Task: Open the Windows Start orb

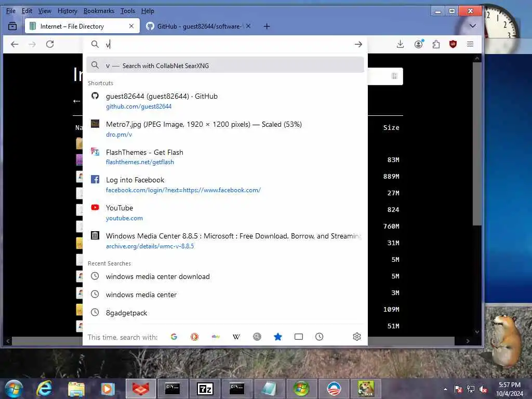Action: (x=14, y=389)
